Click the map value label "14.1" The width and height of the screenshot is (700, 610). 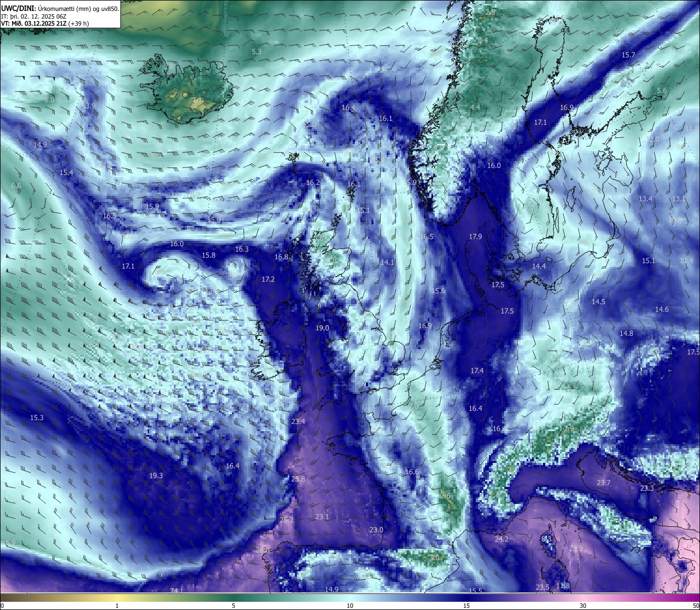(387, 263)
